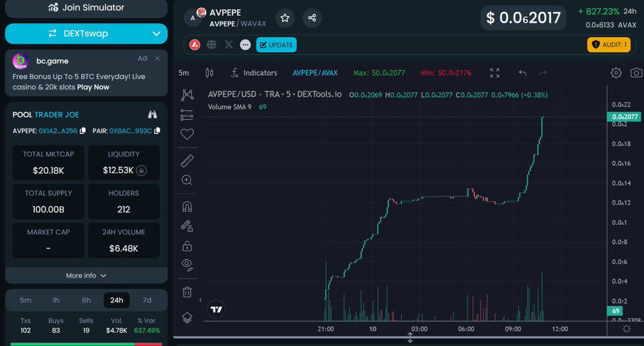Image resolution: width=644 pixels, height=346 pixels.
Task: Open the project website globe icon
Action: (x=212, y=45)
